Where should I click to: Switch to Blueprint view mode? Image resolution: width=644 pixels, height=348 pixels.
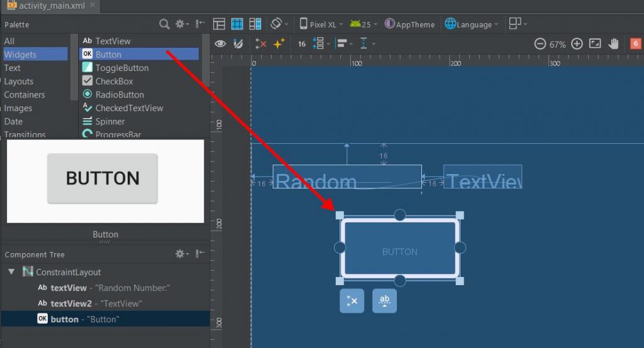tap(237, 24)
